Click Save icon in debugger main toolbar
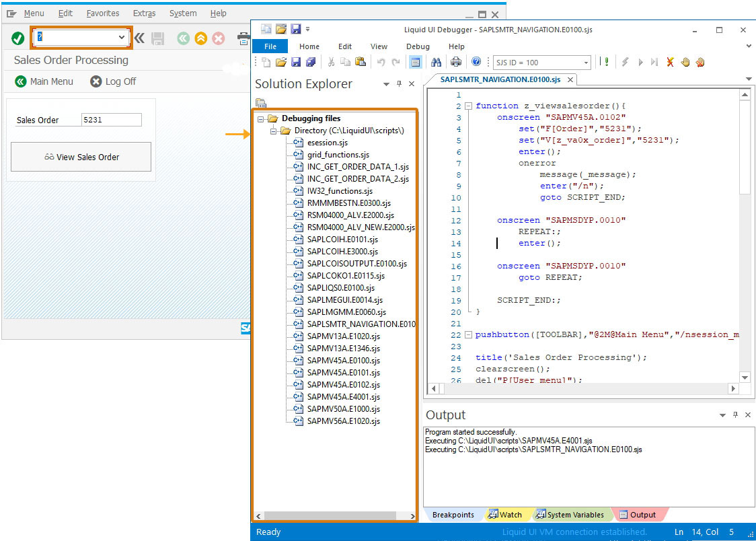756x541 pixels. pos(296,62)
